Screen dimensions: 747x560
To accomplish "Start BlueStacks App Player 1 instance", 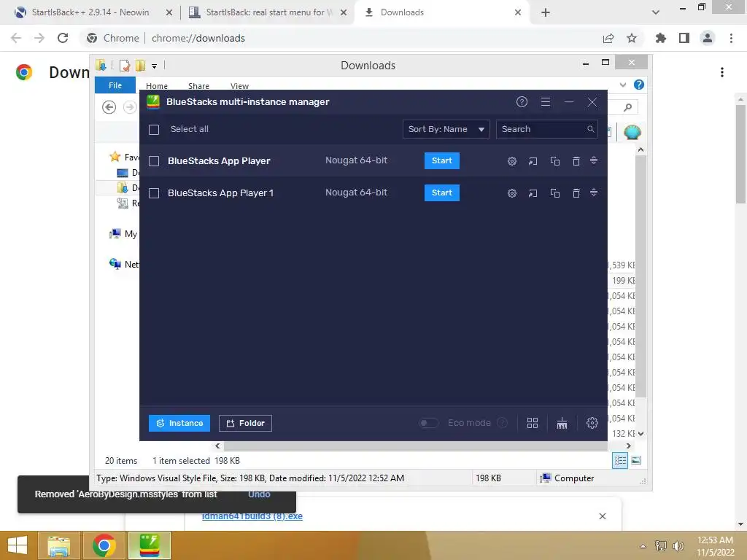I will [x=441, y=192].
